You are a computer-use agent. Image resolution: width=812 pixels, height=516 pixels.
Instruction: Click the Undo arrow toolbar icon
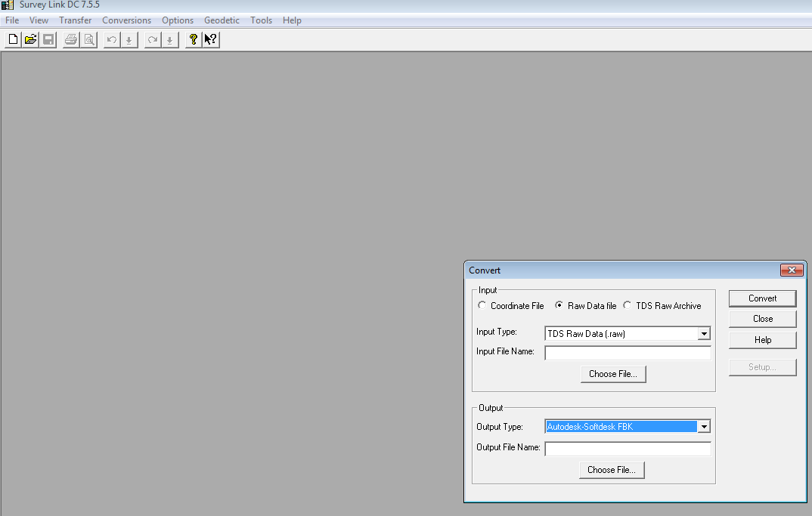[x=110, y=39]
